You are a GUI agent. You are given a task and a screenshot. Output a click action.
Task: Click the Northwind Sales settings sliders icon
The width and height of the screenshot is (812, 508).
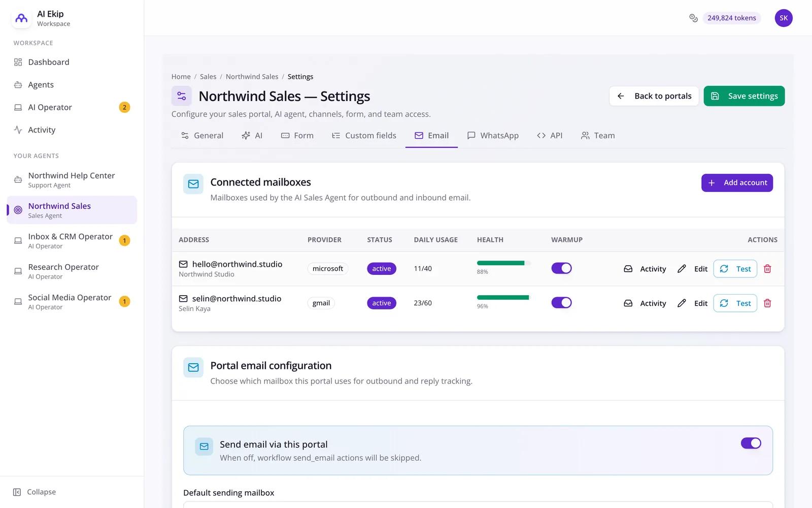click(182, 96)
